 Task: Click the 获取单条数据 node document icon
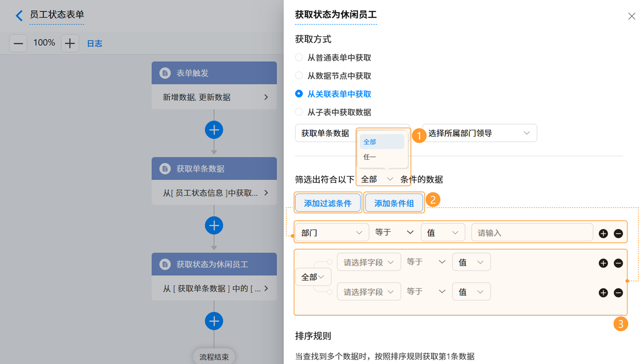[165, 168]
